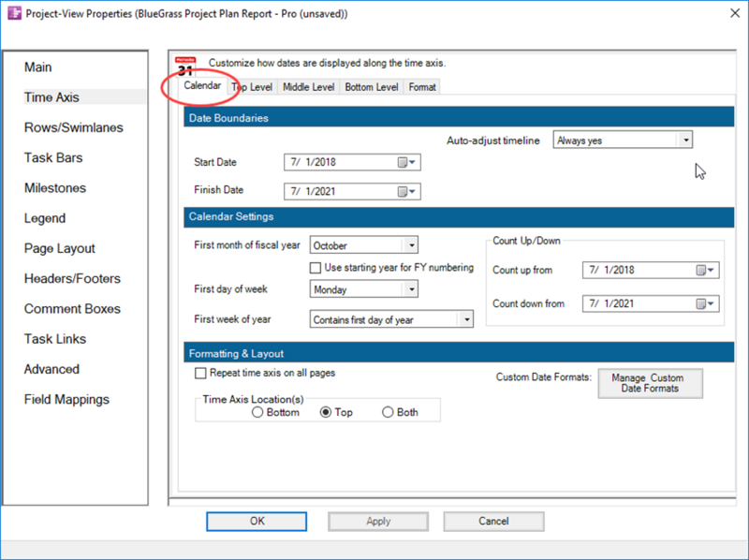Viewport: 749px width, 560px height.
Task: Go to Headers/Footers settings
Action: (73, 278)
